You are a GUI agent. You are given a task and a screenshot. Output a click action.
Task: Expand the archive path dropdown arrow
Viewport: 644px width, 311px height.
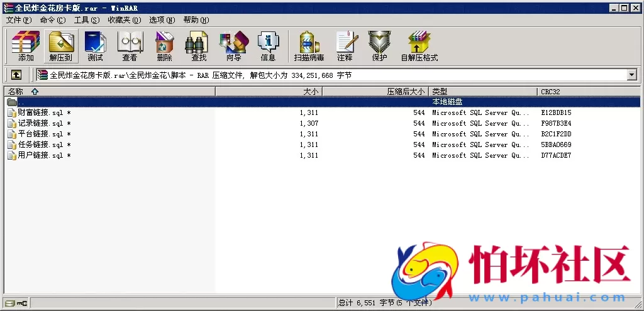pos(632,75)
